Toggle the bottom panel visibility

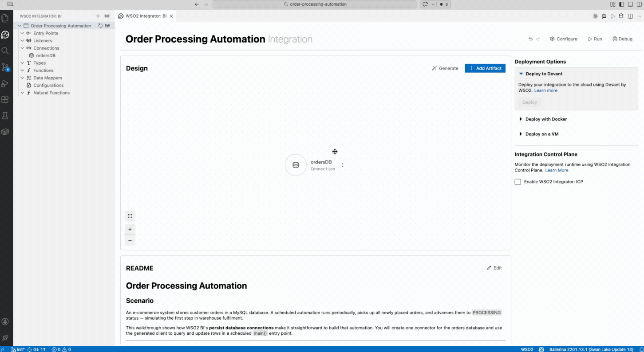point(630,4)
